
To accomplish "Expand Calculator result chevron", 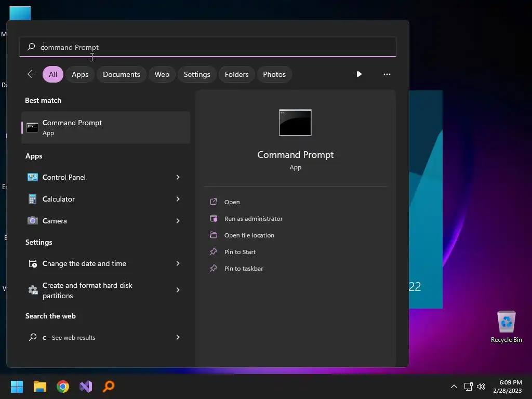I will click(x=178, y=199).
